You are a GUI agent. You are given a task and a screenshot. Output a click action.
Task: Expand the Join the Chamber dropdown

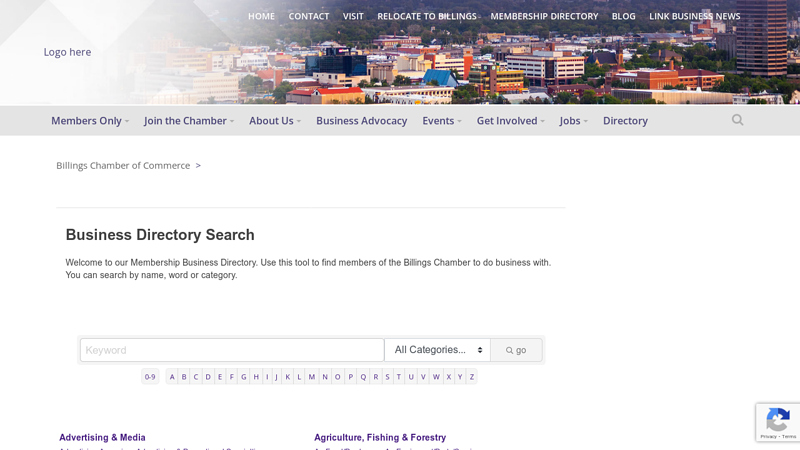point(189,121)
